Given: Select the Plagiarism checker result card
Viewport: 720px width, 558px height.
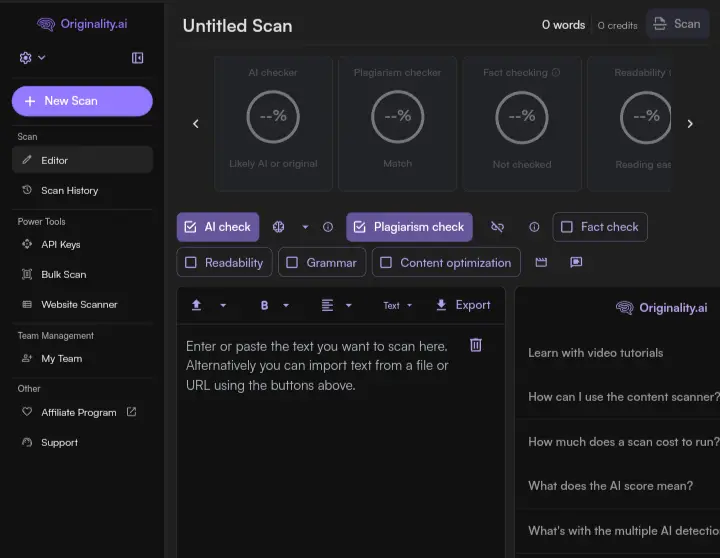Looking at the screenshot, I should click(x=398, y=124).
